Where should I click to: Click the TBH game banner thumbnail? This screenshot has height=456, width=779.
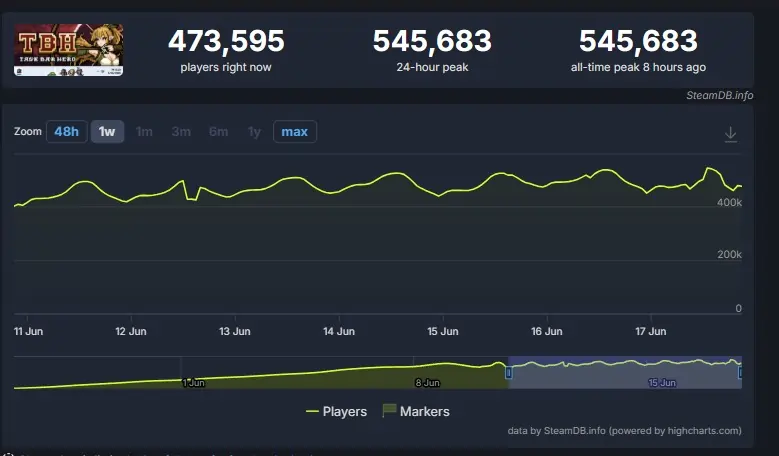coord(69,50)
